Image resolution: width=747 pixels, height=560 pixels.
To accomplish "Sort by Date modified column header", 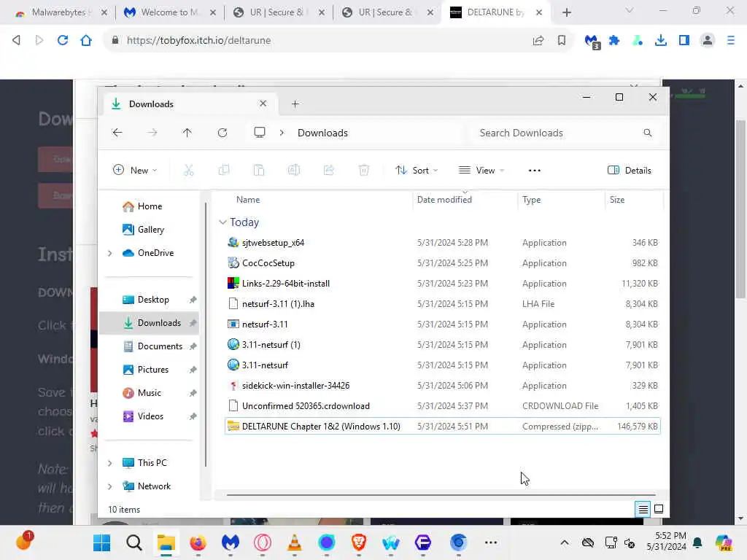I will 444,200.
